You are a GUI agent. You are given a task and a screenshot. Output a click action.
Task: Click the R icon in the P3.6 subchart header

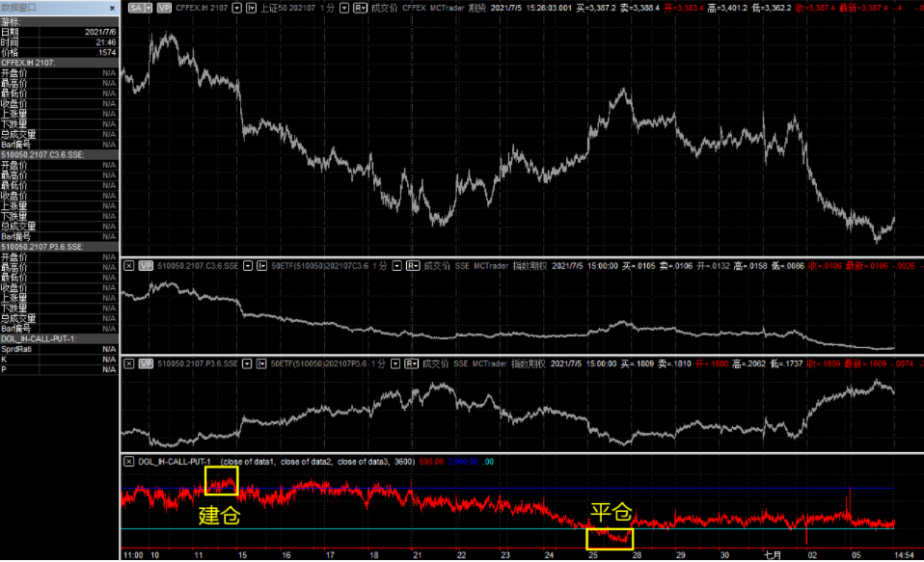point(411,364)
